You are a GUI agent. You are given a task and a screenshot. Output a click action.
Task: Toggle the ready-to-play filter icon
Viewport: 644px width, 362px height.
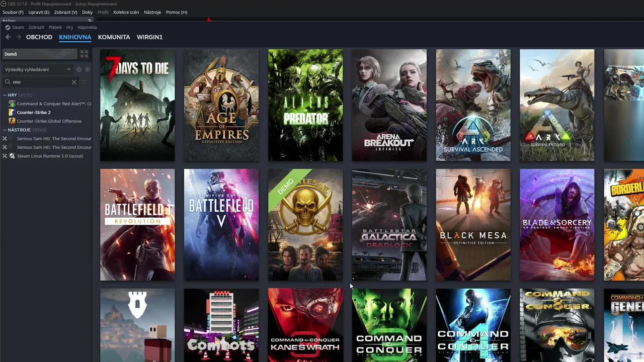tap(87, 69)
